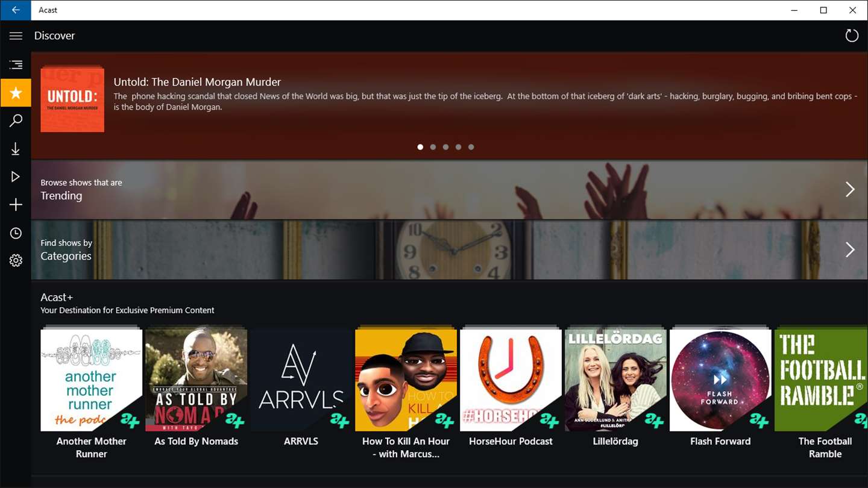Click the plus add-show sidebar icon
868x488 pixels.
pyautogui.click(x=16, y=205)
